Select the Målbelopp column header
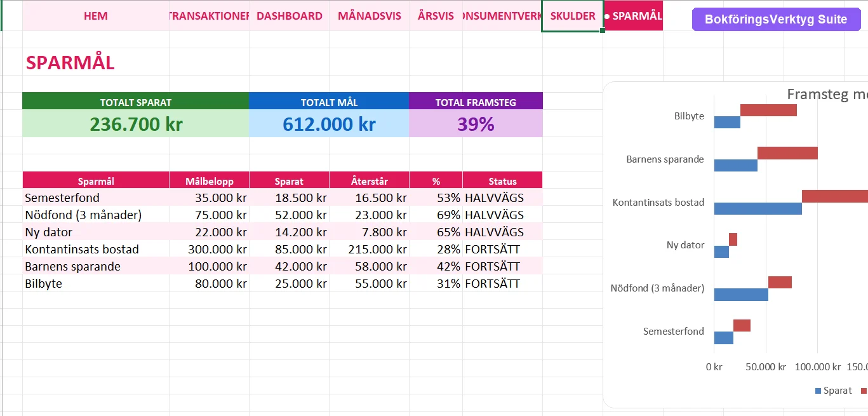868x416 pixels. click(x=209, y=181)
